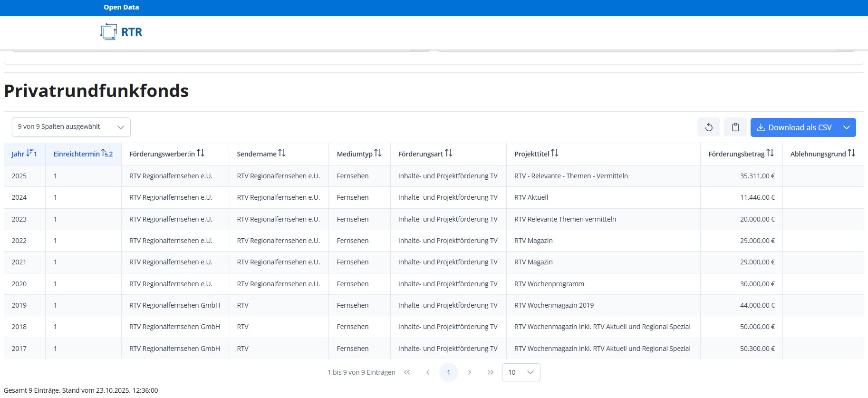The height and width of the screenshot is (398, 868).
Task: Click the clipboard copy icon button
Action: pos(735,127)
